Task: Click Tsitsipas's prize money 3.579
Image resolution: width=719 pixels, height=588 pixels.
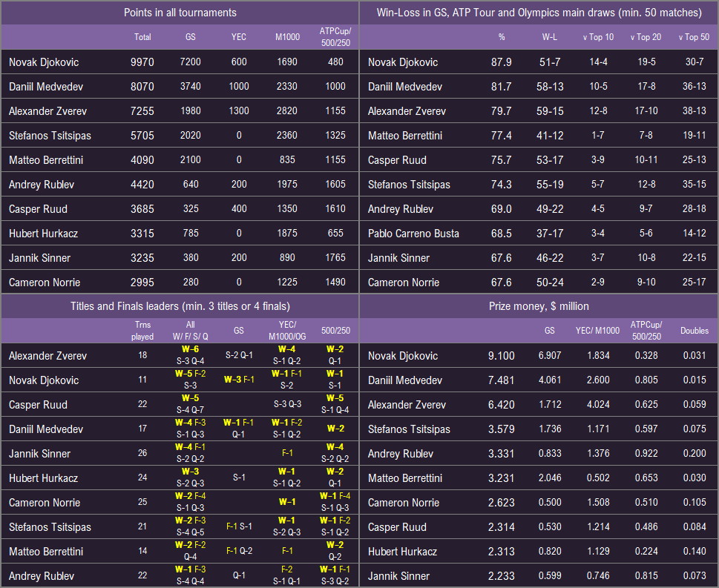Action: tap(501, 429)
